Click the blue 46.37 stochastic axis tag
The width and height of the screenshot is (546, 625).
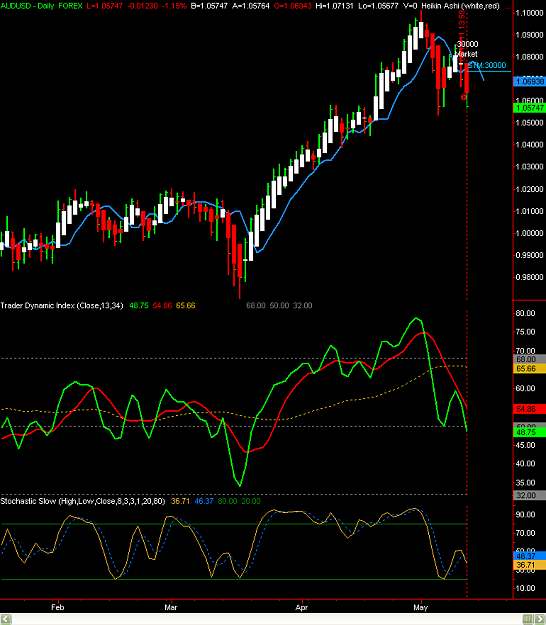[x=530, y=556]
